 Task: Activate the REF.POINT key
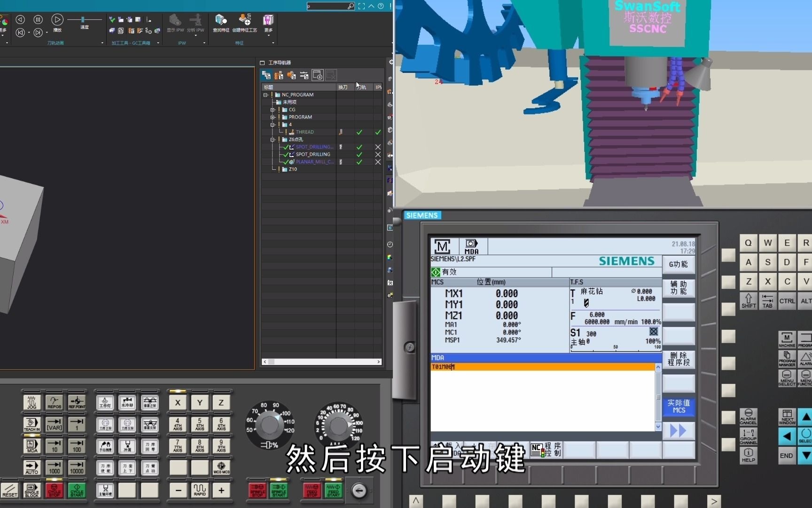click(77, 402)
